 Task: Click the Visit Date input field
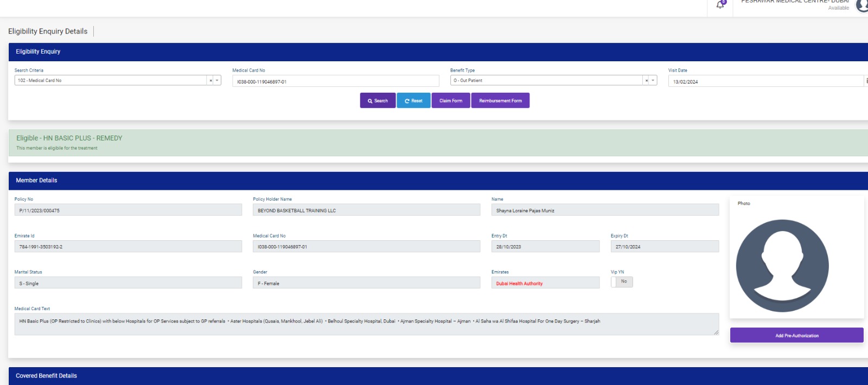point(765,81)
